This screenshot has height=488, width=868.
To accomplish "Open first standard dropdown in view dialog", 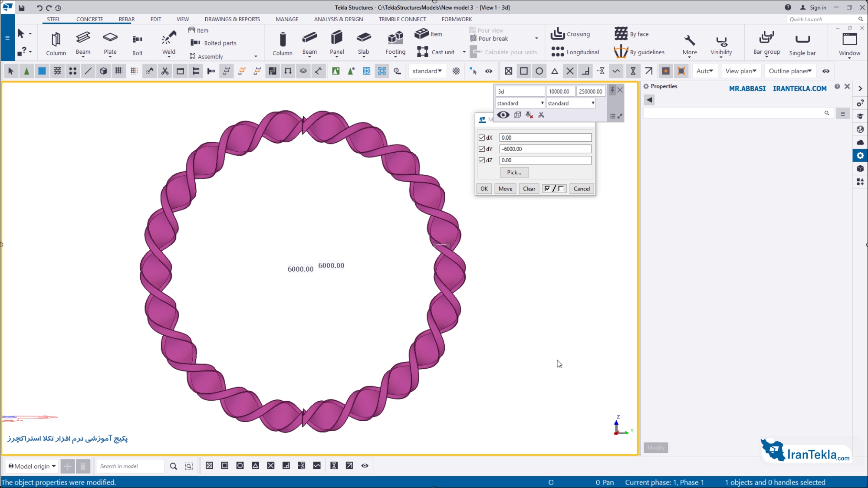I will pos(520,103).
